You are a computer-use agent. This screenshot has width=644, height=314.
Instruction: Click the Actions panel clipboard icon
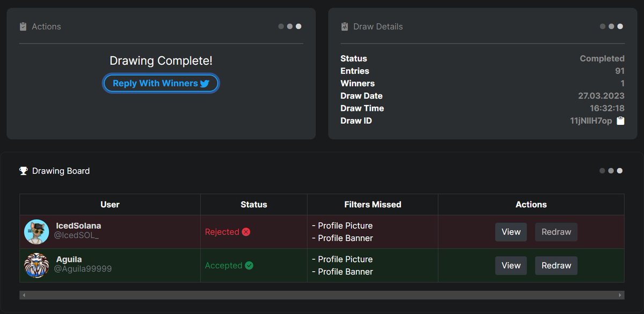(23, 26)
